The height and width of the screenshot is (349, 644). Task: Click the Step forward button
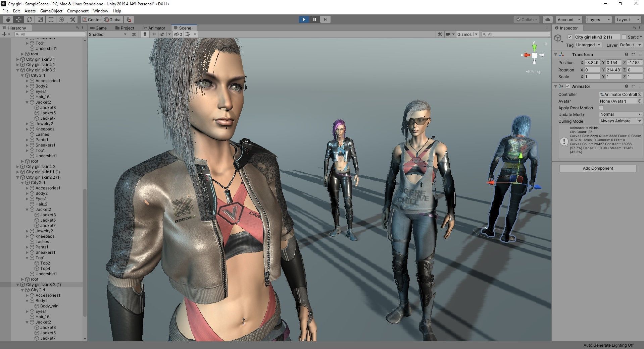(x=325, y=19)
